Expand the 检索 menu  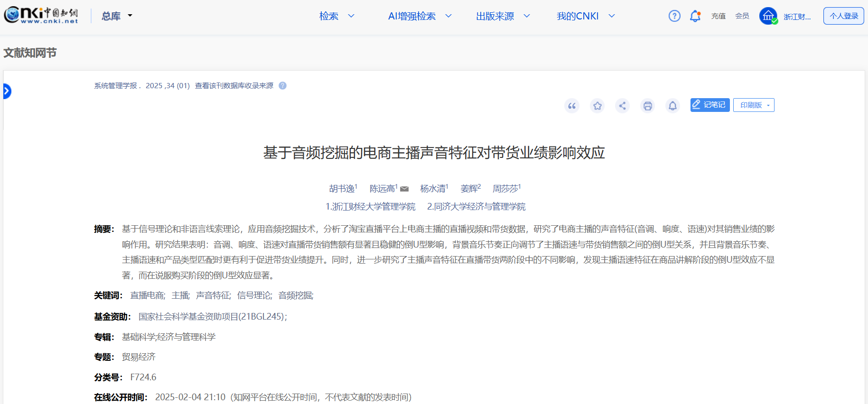[336, 16]
